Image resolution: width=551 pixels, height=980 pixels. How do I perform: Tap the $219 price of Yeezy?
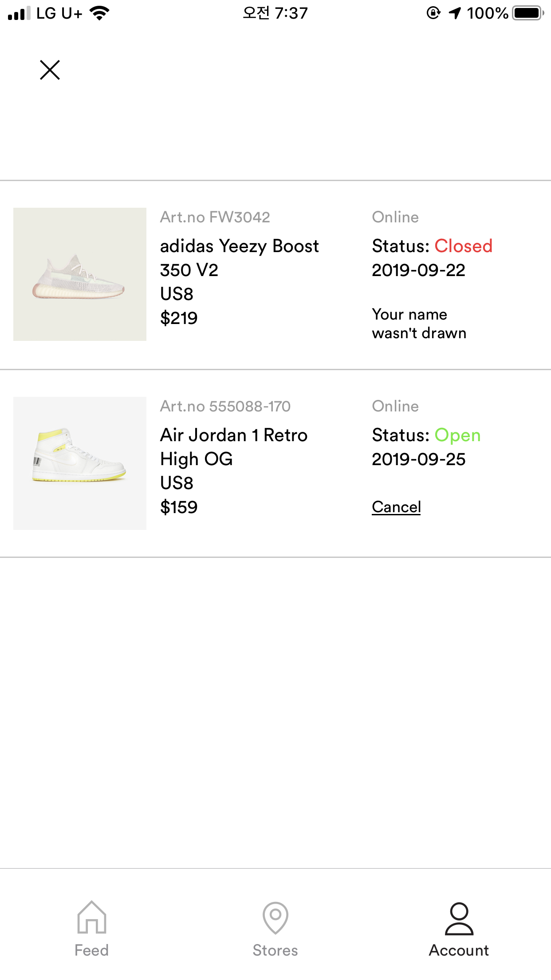pos(179,318)
